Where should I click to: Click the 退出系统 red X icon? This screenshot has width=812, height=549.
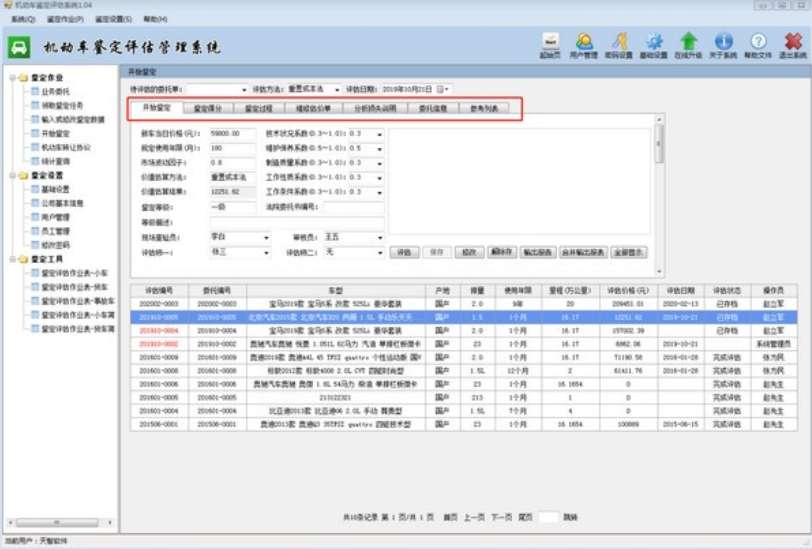pyautogui.click(x=792, y=44)
